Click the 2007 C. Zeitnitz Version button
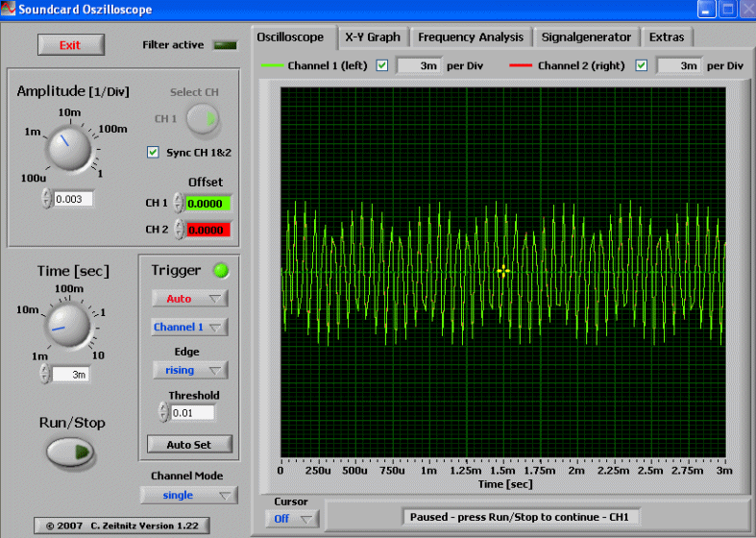The image size is (756, 538). point(121,526)
